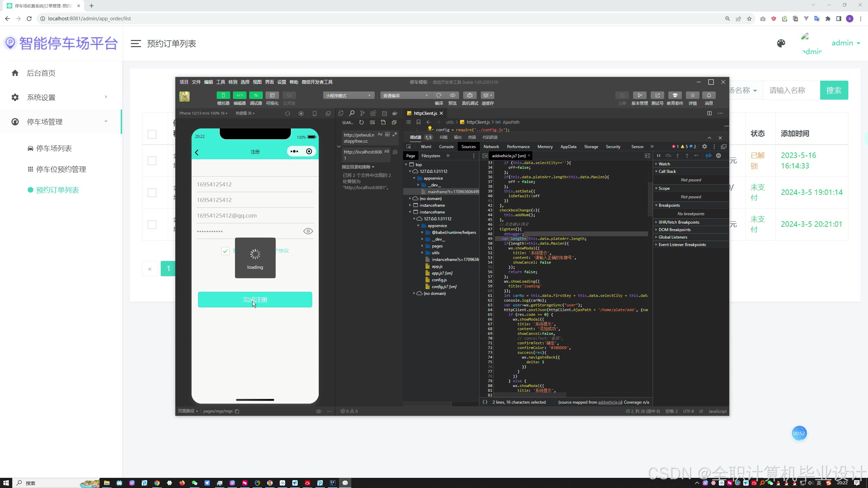Toggle password visibility eye in register form
This screenshot has height=488, width=868.
pyautogui.click(x=308, y=231)
